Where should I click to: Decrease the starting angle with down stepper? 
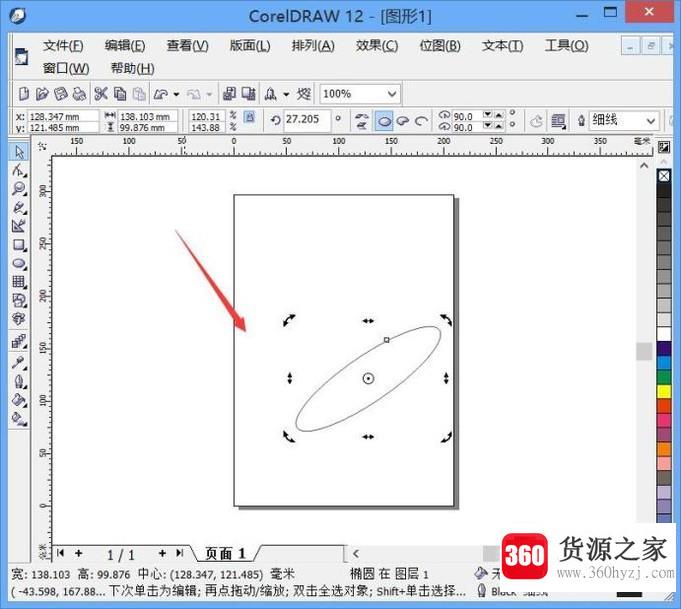click(488, 115)
